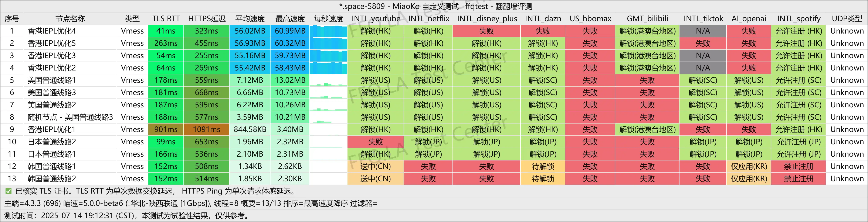
Task: Click the youtube 送中(CN) cell for 韩国普通线路1
Action: pos(375,166)
